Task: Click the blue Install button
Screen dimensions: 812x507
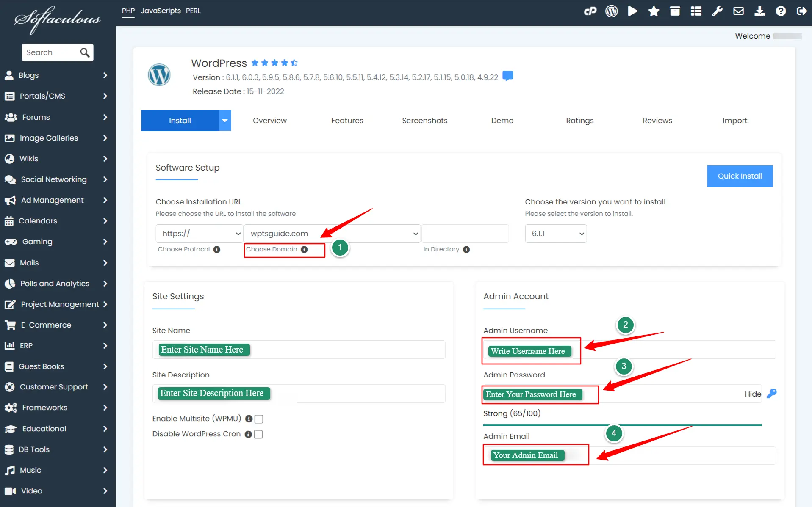Action: (x=180, y=121)
